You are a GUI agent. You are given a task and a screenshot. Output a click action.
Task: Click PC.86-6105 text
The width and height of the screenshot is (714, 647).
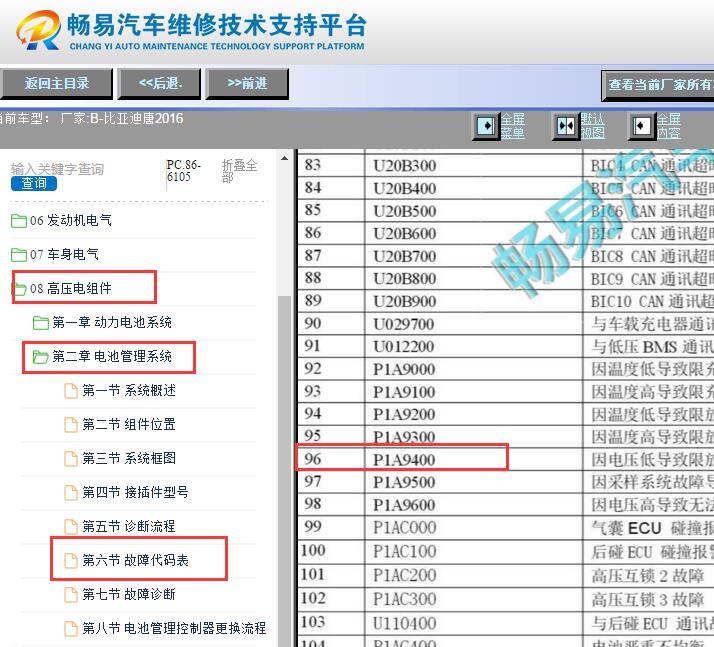pyautogui.click(x=183, y=171)
